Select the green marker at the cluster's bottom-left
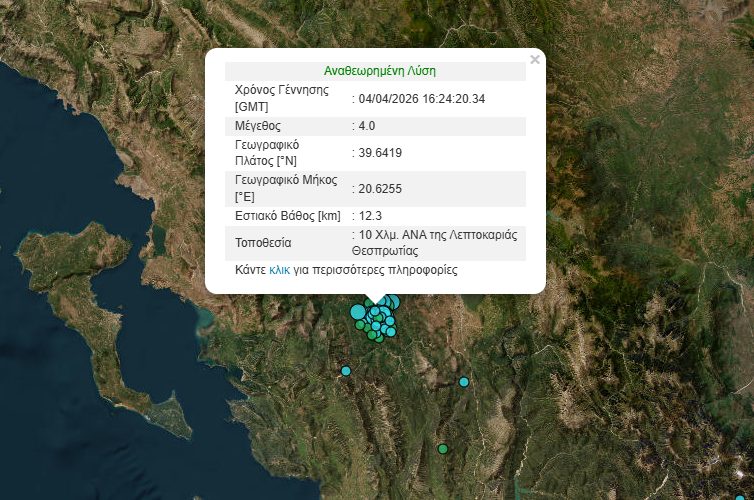The image size is (754, 500). tap(360, 324)
